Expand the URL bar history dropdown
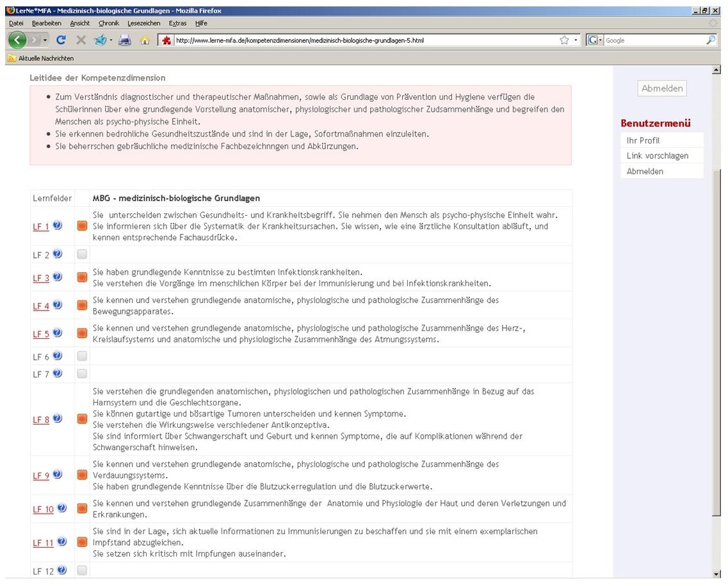 tap(576, 40)
